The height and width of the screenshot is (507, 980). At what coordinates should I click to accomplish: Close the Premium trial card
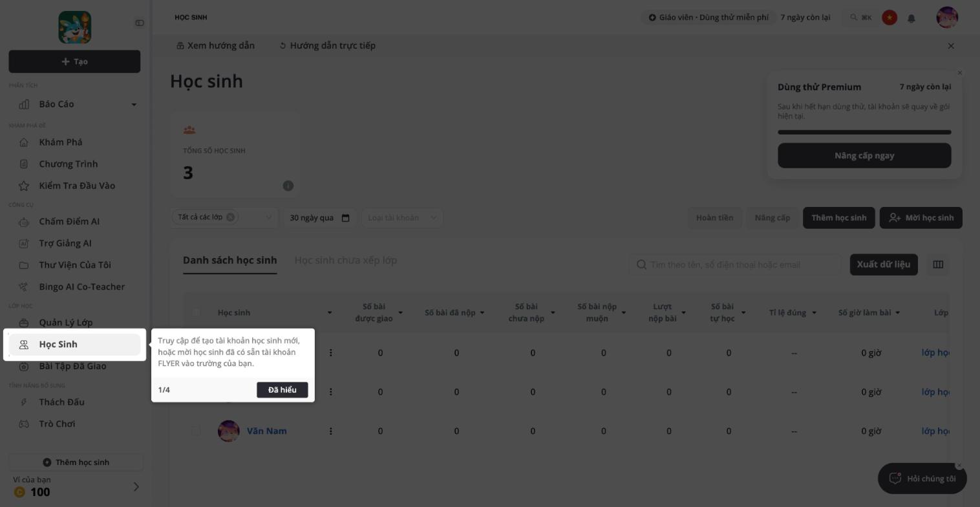coord(960,73)
